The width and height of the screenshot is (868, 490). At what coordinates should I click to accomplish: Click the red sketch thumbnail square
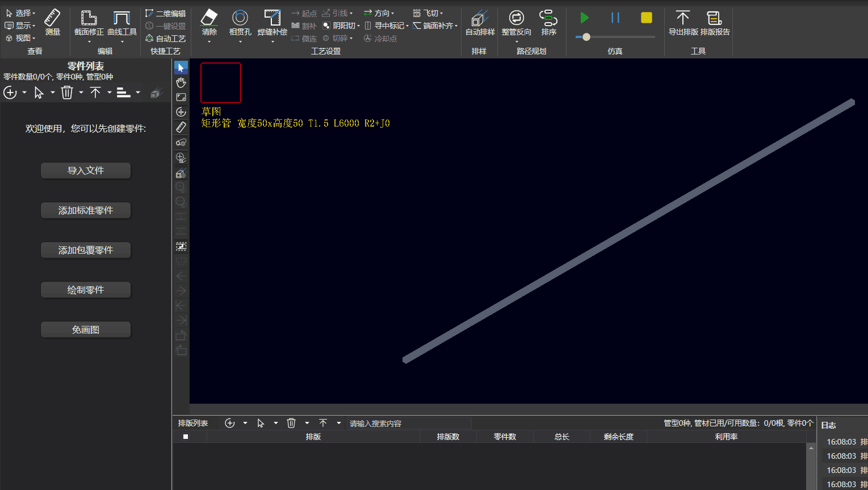(x=221, y=83)
